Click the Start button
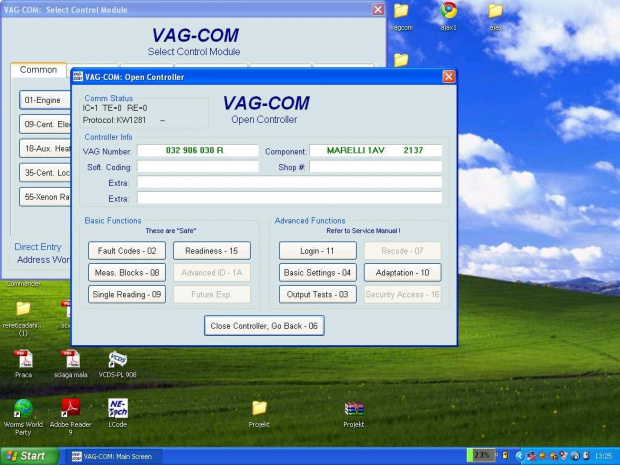This screenshot has height=465, width=620. [x=29, y=456]
